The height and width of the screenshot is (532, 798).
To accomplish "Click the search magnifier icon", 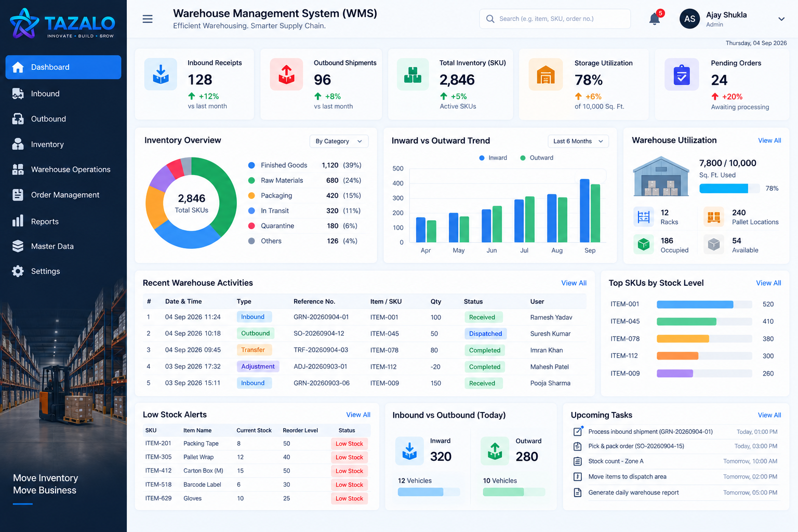I will pyautogui.click(x=490, y=19).
